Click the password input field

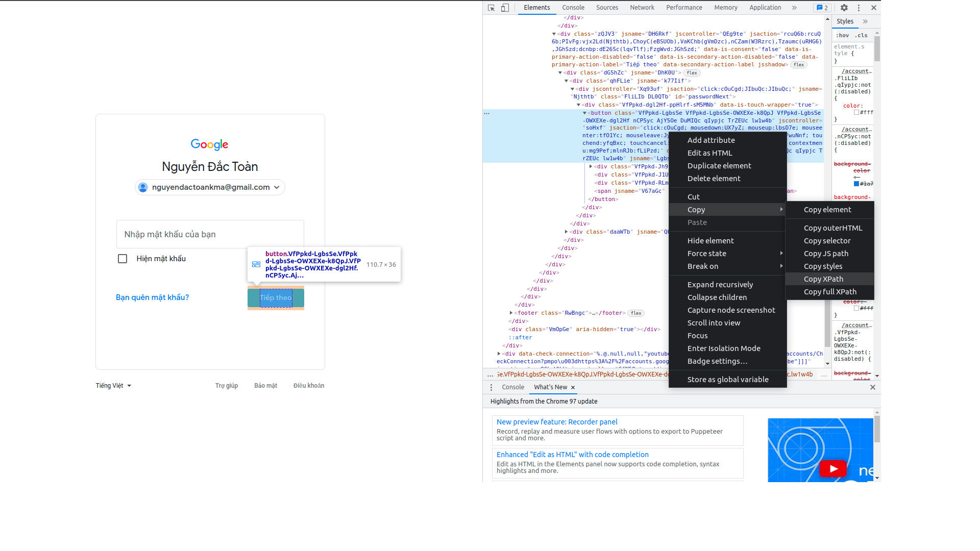210,234
